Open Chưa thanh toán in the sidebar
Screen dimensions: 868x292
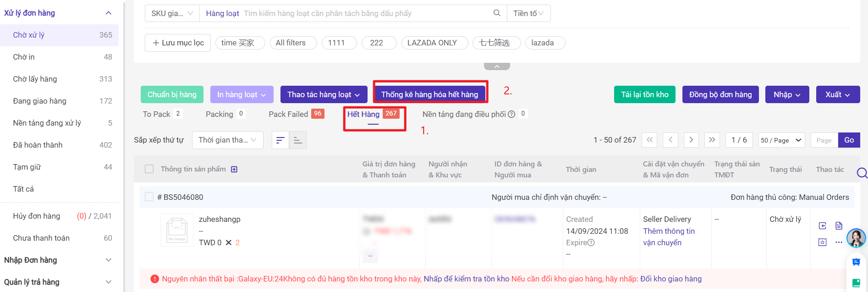pos(60,238)
